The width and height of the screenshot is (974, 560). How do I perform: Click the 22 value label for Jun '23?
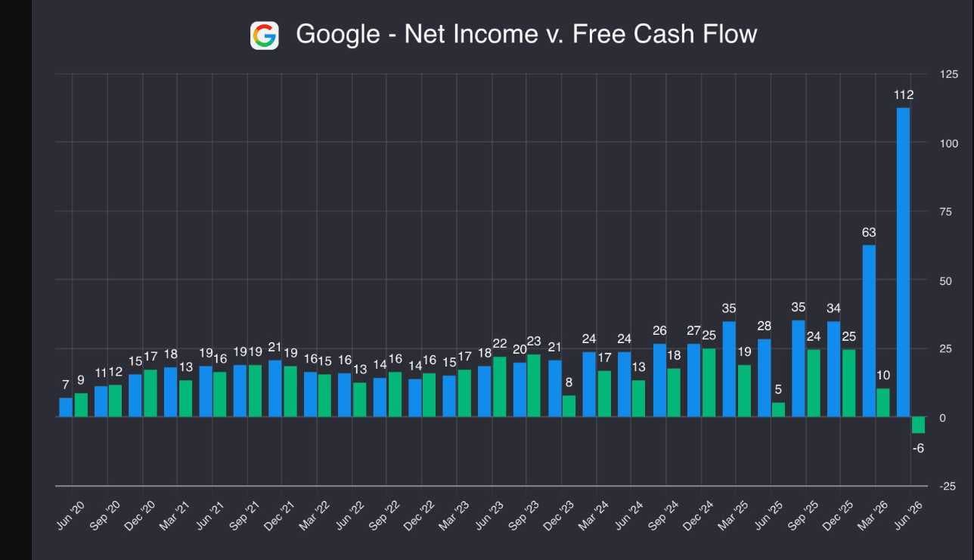coord(499,344)
